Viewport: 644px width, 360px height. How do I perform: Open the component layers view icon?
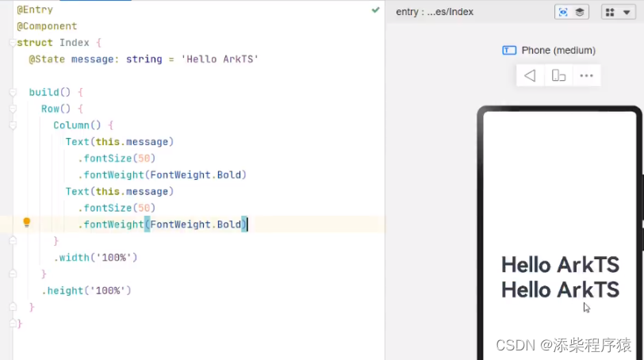point(580,13)
